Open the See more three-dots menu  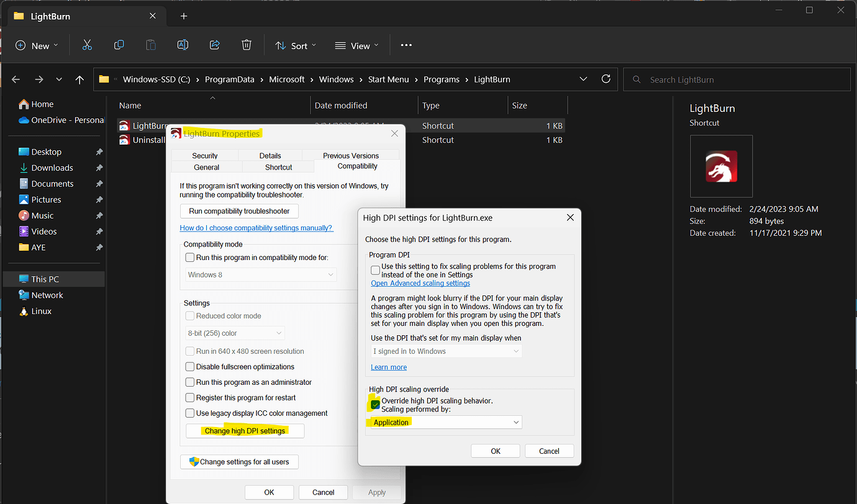click(406, 45)
